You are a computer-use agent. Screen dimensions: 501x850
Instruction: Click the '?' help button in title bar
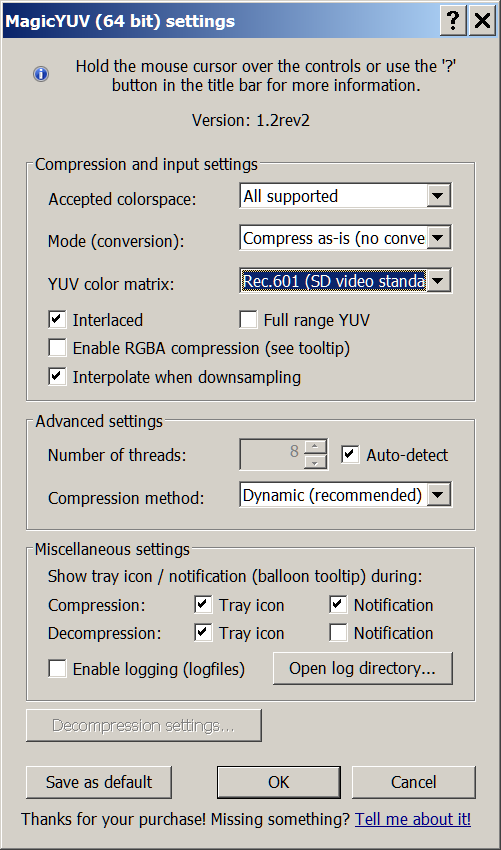click(453, 21)
